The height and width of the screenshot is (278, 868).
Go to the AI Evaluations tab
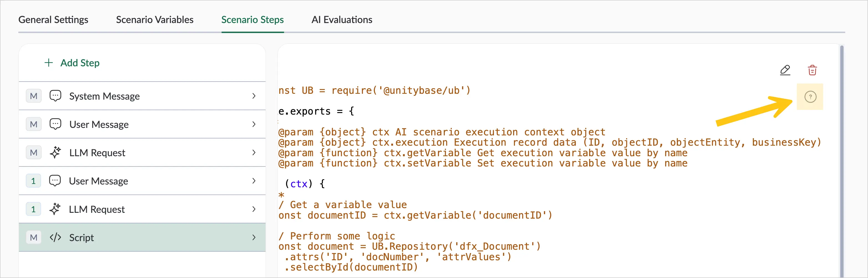coord(342,19)
